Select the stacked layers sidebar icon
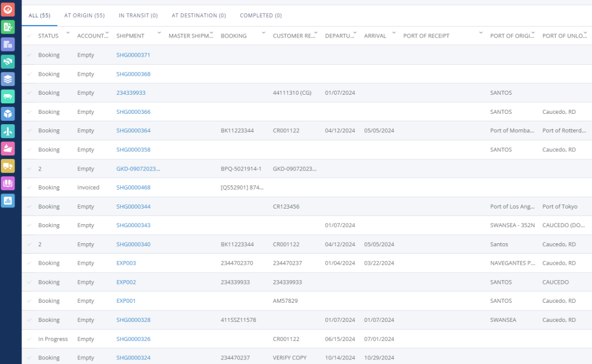The image size is (592, 364). [8, 79]
